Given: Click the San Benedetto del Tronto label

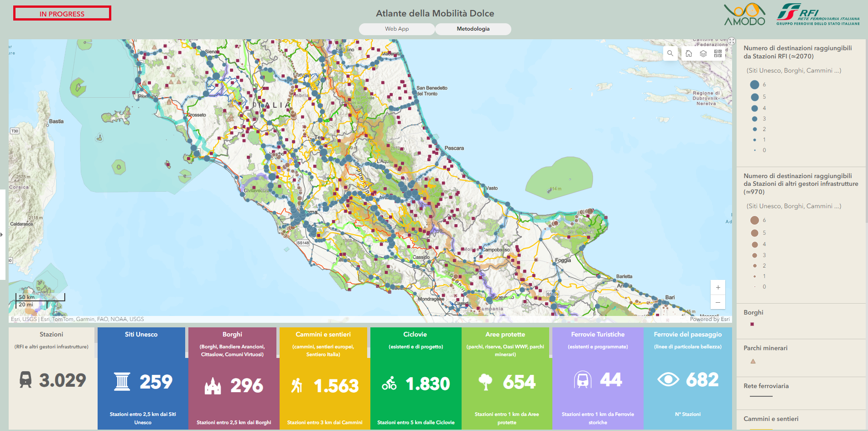Looking at the screenshot, I should 431,91.
